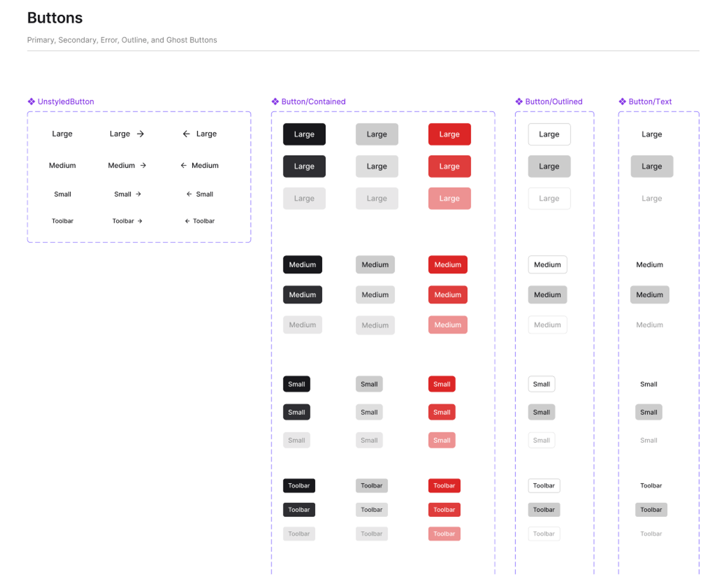
Task: Select the Button/Contained frame label
Action: coord(313,102)
